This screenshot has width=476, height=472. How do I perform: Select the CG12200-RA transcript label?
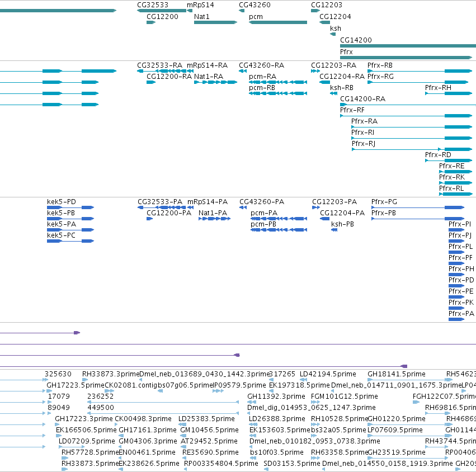[x=169, y=77]
